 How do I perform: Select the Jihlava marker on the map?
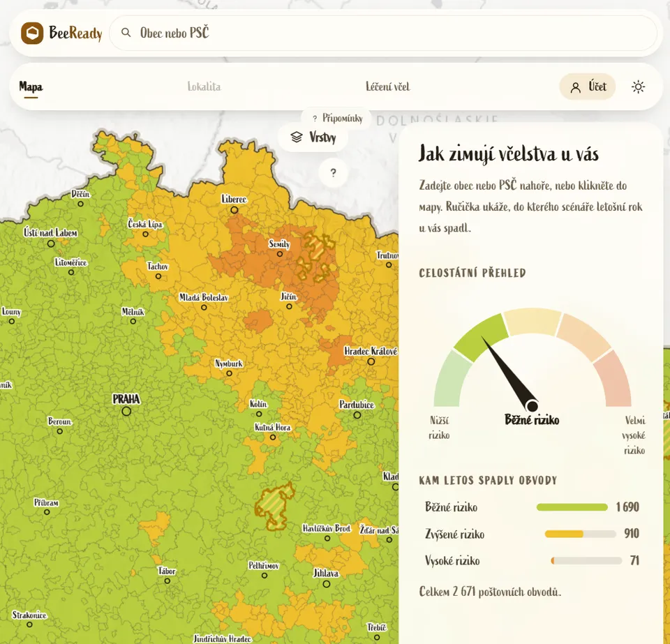click(327, 584)
